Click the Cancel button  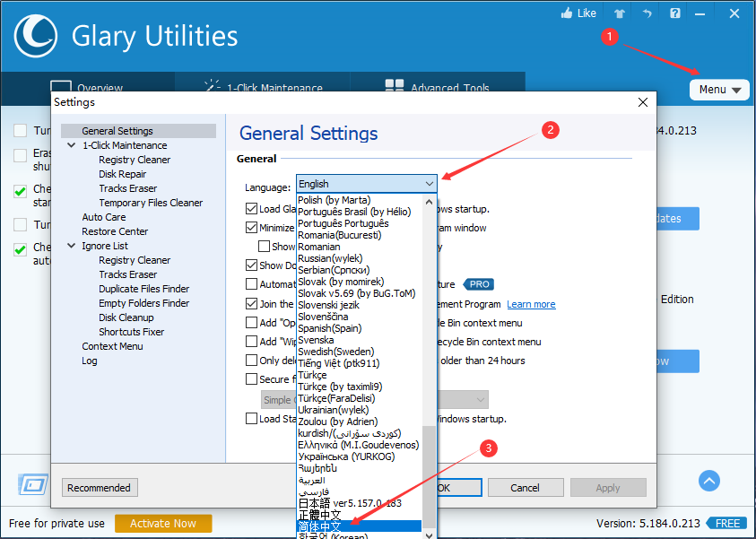(526, 487)
